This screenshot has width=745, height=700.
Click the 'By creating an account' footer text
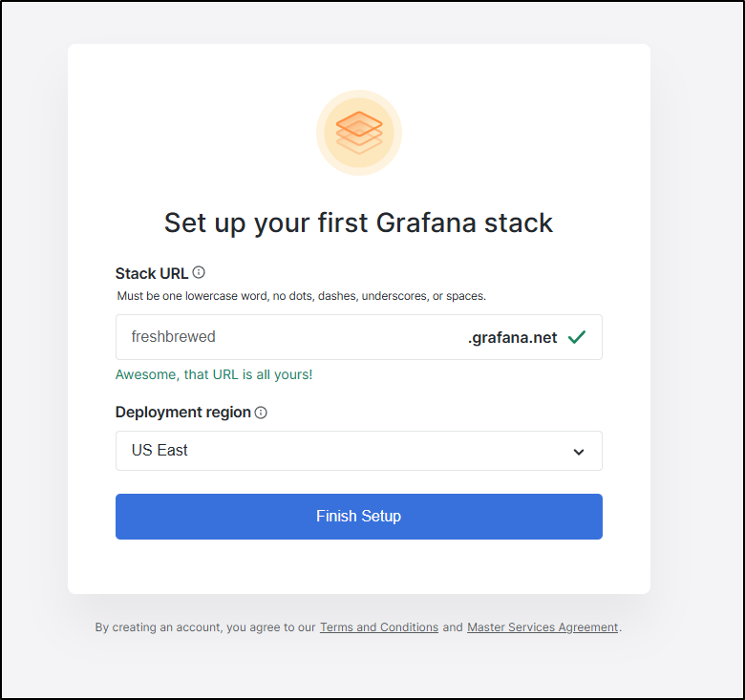(x=205, y=627)
